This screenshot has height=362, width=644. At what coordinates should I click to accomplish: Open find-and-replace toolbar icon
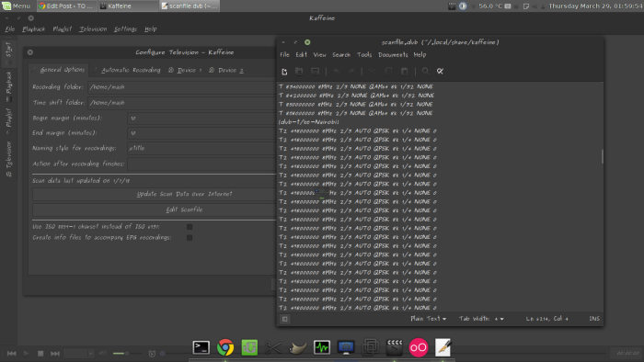click(x=440, y=72)
